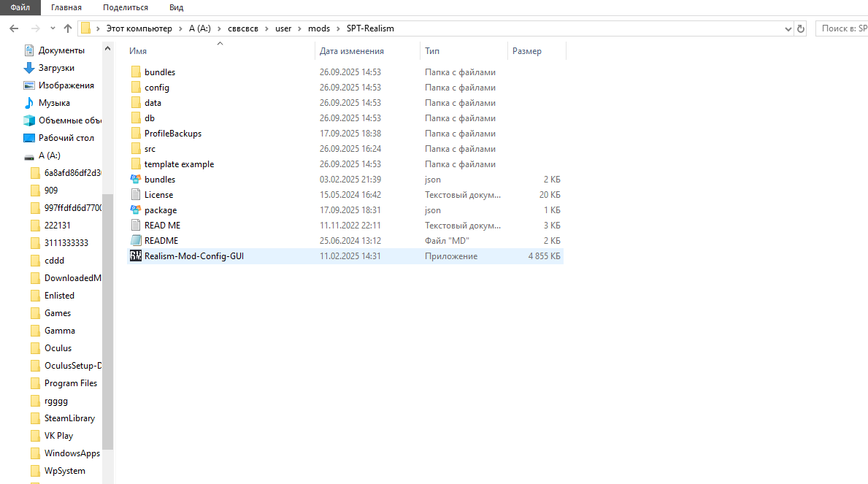Open the Gamma folder in sidebar
The width and height of the screenshot is (868, 484).
(x=60, y=331)
